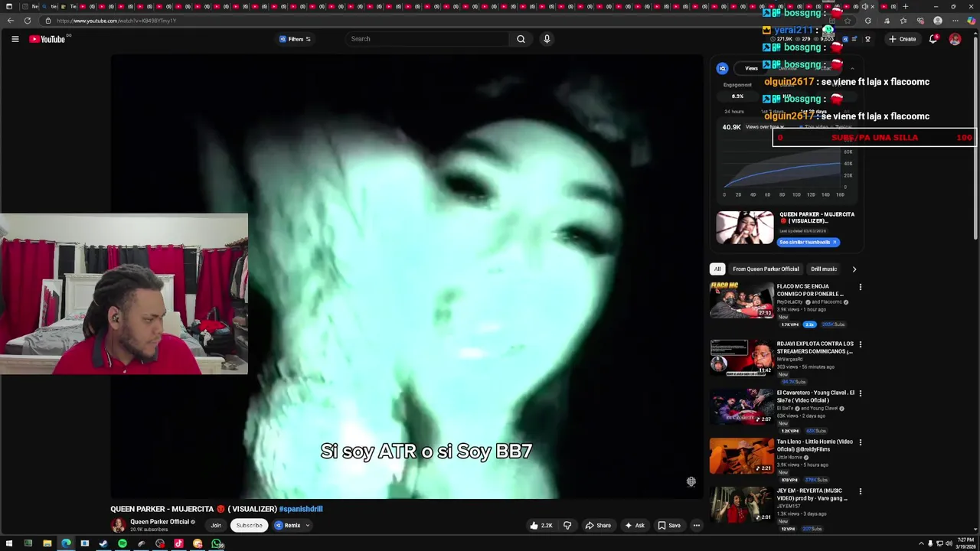The image size is (980, 551).
Task: Share the MUJERCITA video
Action: 598,526
